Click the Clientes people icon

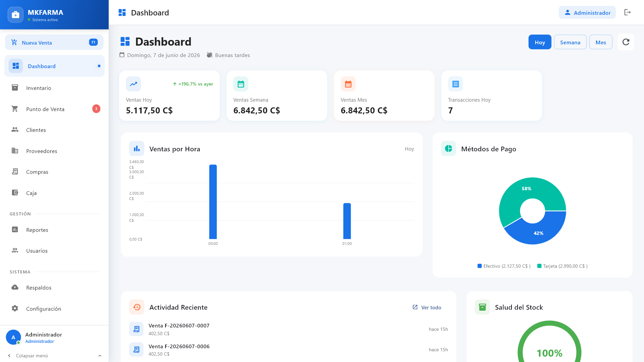pos(15,130)
